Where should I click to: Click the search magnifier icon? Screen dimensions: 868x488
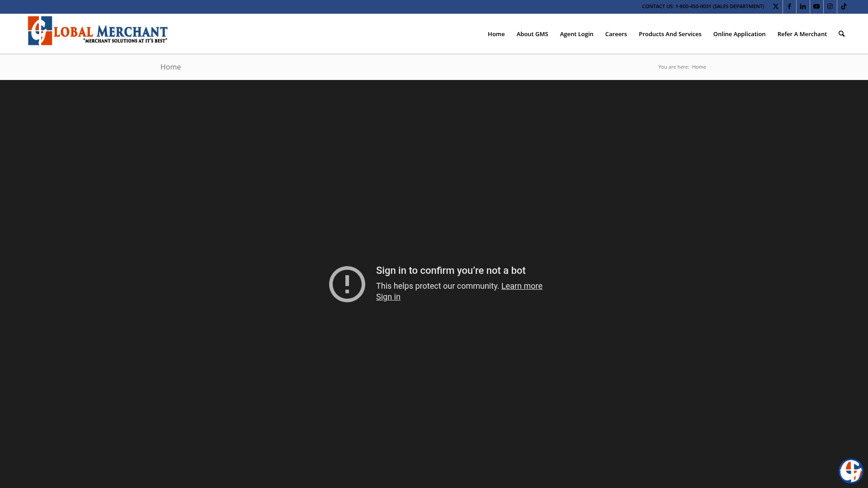point(841,34)
